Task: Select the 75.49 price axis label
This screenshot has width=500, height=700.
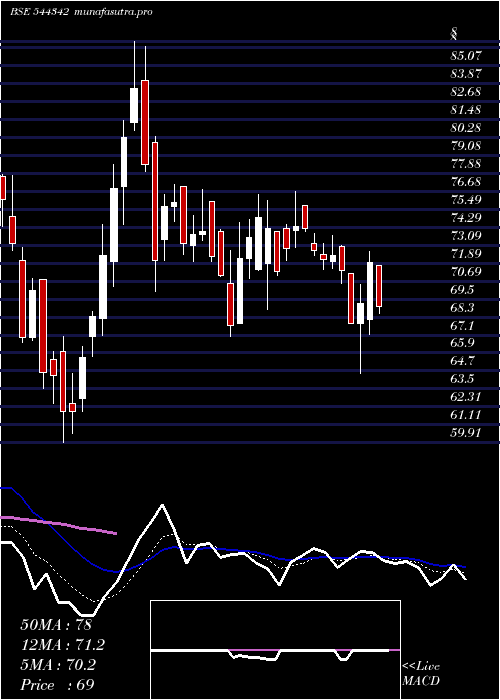Action: [466, 200]
